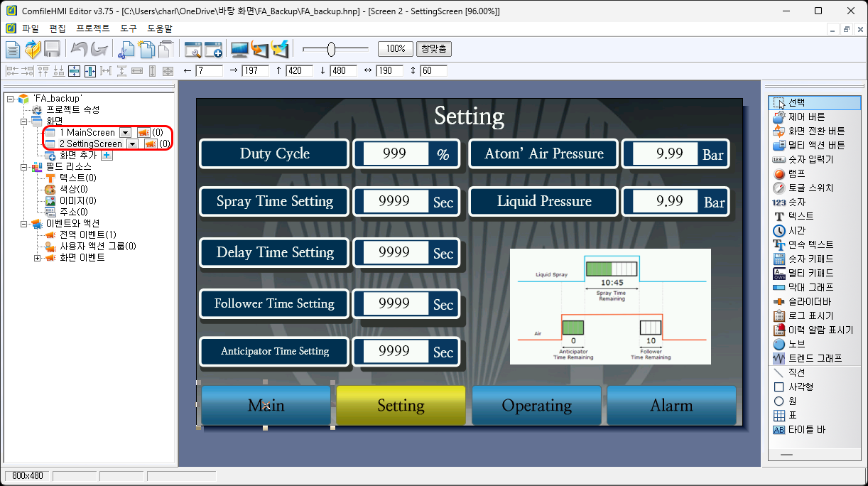Create a new project file
The image size is (868, 486).
[13, 49]
